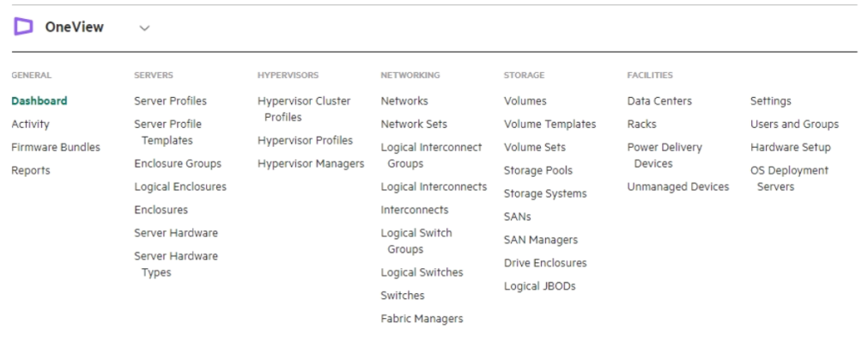
Task: Go to OS Deployment Servers
Action: [789, 179]
